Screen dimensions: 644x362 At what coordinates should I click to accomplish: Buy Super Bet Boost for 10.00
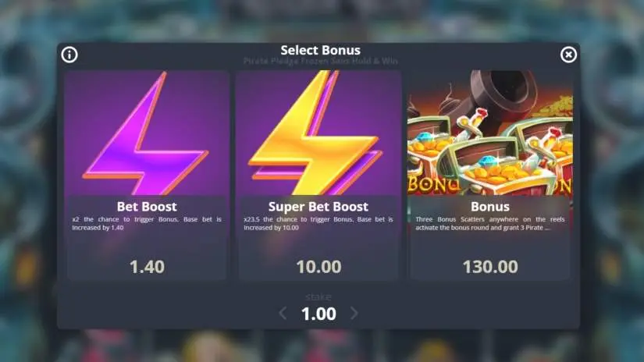click(x=318, y=267)
